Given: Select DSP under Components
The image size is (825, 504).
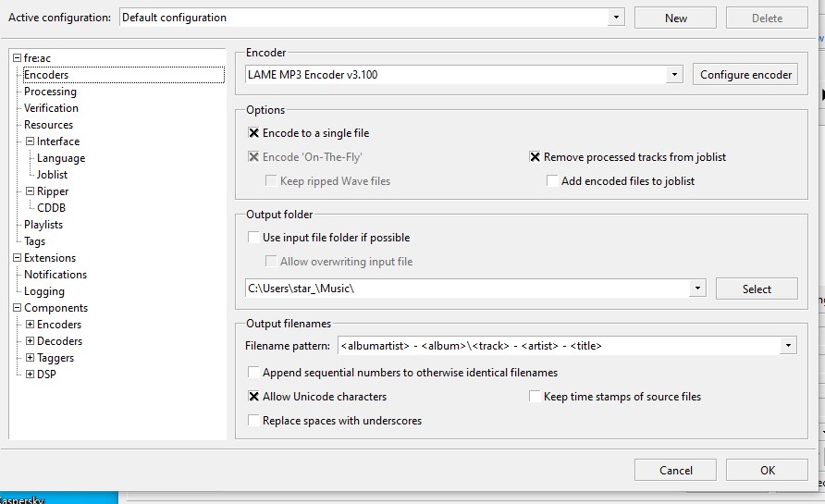Looking at the screenshot, I should [46, 374].
